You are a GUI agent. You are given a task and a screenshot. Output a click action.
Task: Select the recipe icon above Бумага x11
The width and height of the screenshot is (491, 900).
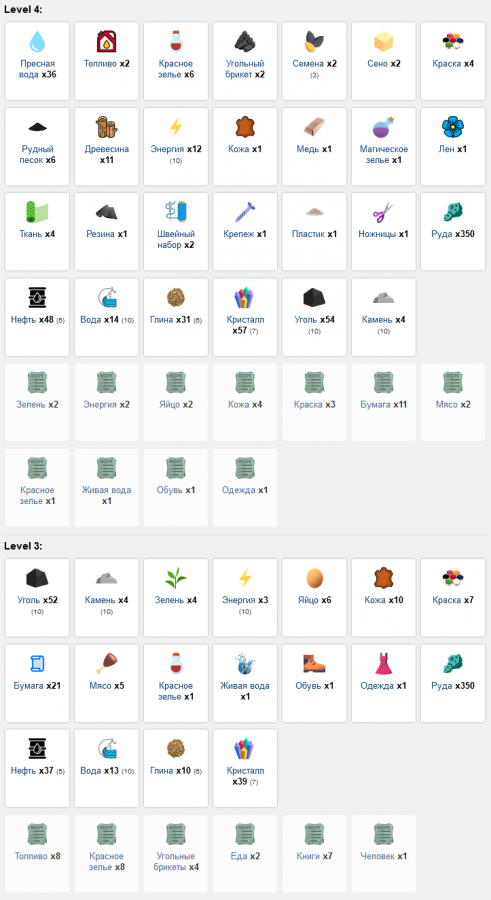coord(384,383)
